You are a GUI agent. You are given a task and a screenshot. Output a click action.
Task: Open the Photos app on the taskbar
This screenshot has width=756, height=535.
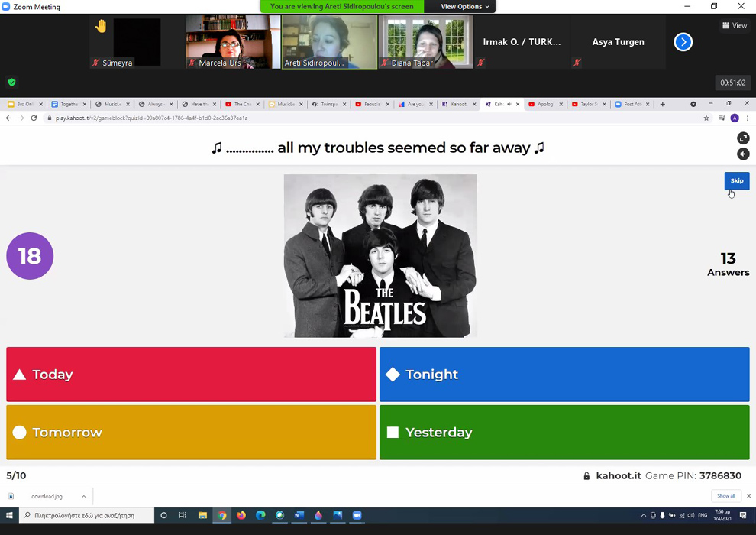tap(338, 515)
